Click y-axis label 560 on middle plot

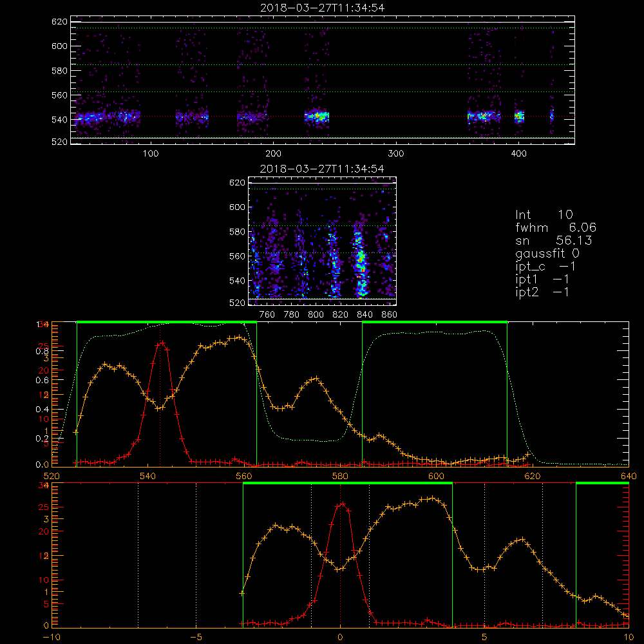tap(238, 256)
